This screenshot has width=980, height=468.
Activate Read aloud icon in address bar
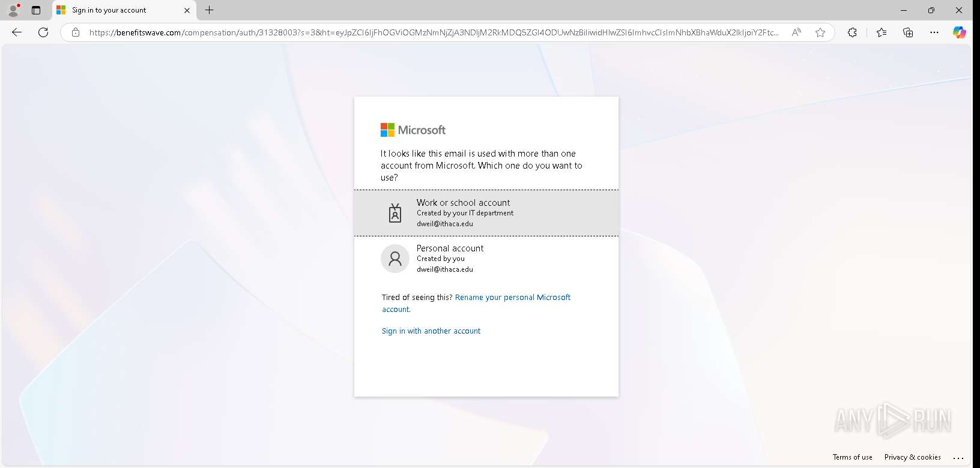click(796, 32)
